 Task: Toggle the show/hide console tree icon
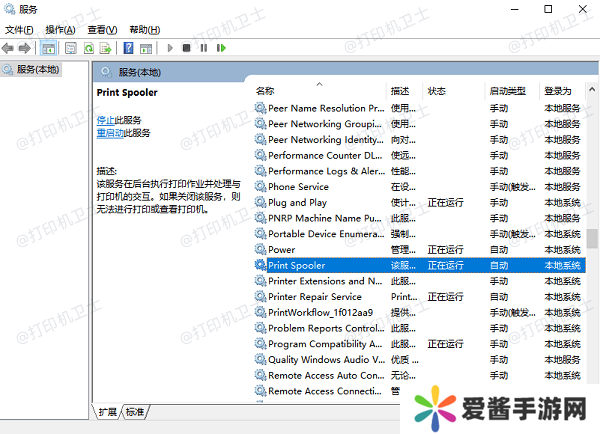pyautogui.click(x=49, y=48)
